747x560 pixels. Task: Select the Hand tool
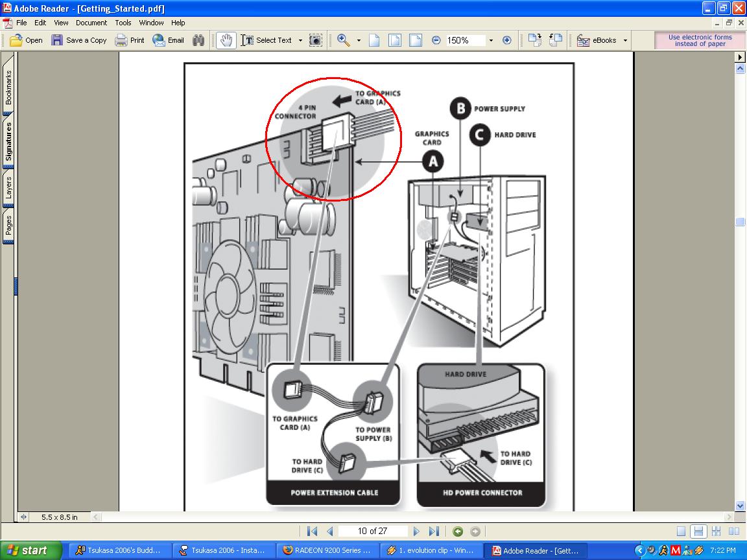(x=226, y=40)
